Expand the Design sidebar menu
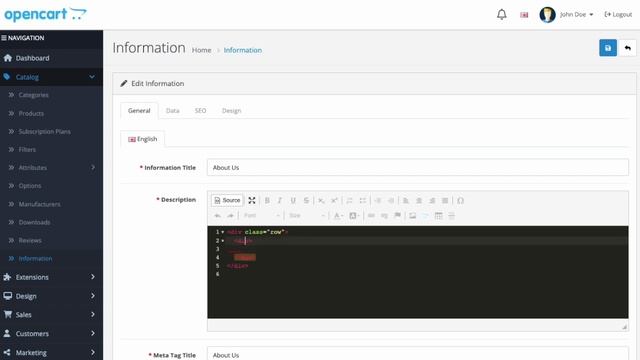640x360 pixels. click(x=51, y=296)
